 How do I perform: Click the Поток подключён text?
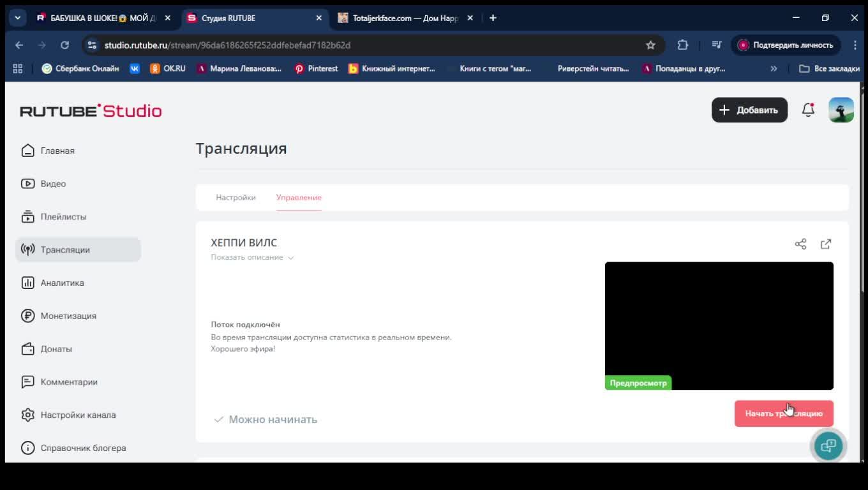pos(246,325)
